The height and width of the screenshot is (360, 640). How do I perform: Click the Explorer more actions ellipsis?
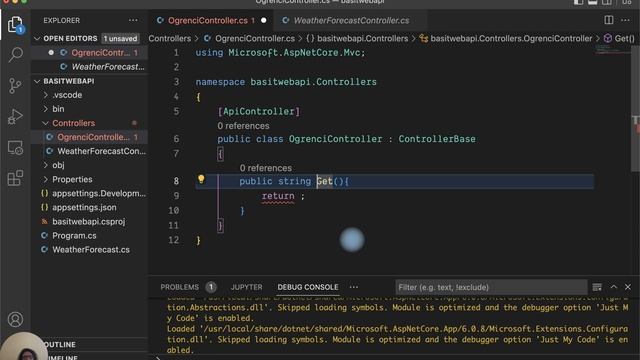[x=133, y=20]
